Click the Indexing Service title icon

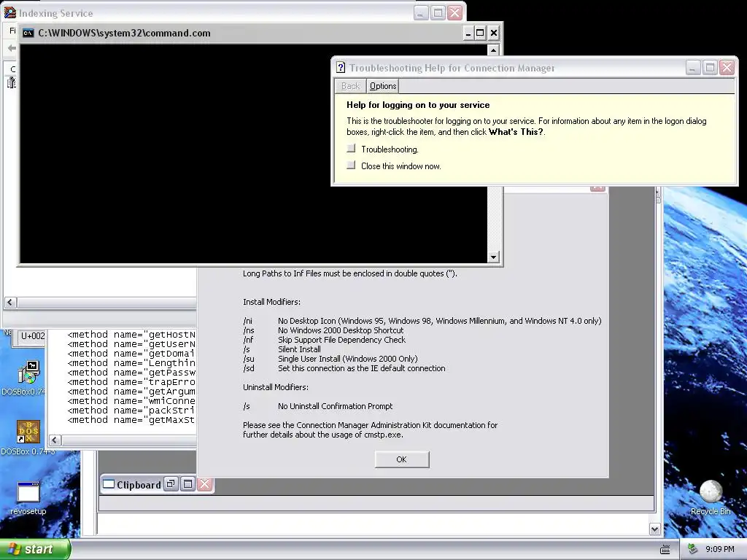(x=9, y=13)
